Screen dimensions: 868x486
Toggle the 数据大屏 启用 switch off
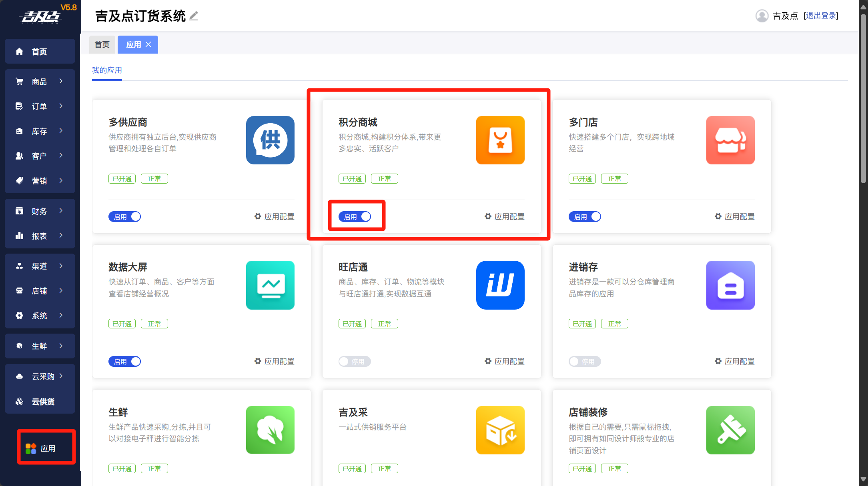click(x=124, y=362)
